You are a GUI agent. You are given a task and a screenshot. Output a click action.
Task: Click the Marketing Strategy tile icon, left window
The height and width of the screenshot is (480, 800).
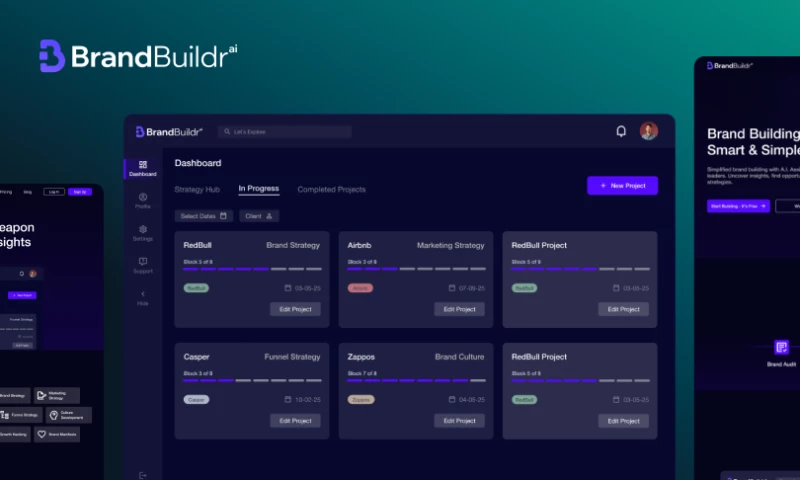click(x=41, y=395)
